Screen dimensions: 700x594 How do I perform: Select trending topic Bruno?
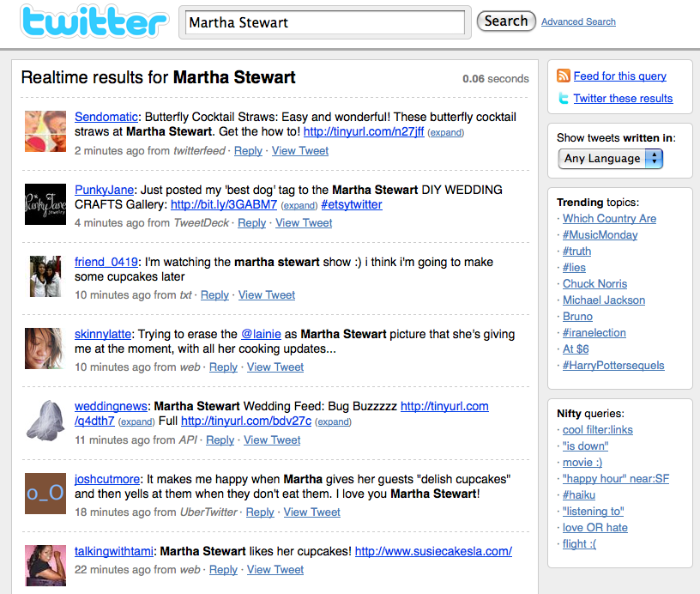click(577, 316)
